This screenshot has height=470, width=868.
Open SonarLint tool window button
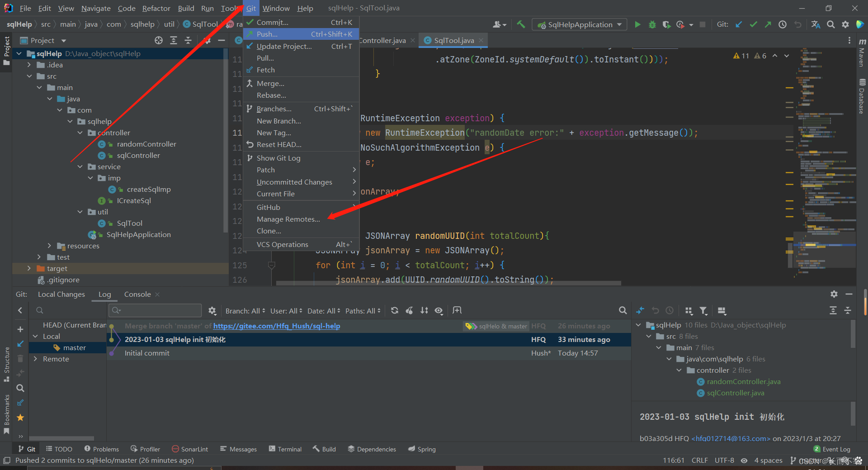click(190, 449)
